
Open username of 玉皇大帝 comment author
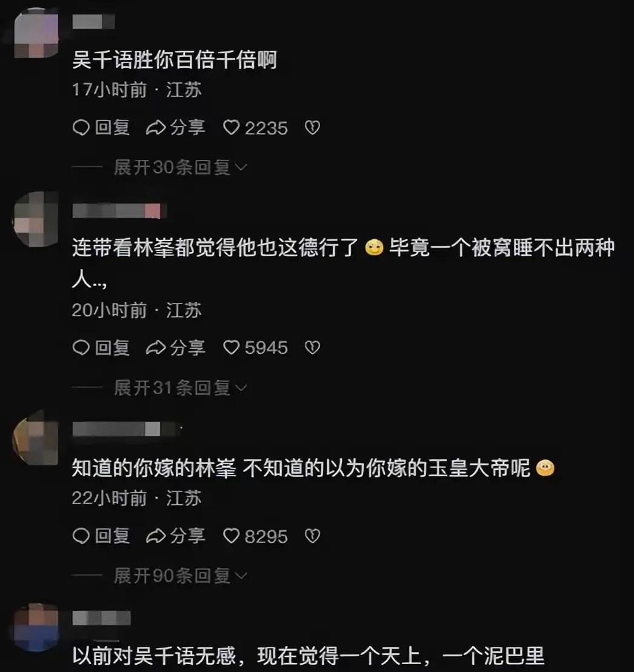[x=127, y=429]
